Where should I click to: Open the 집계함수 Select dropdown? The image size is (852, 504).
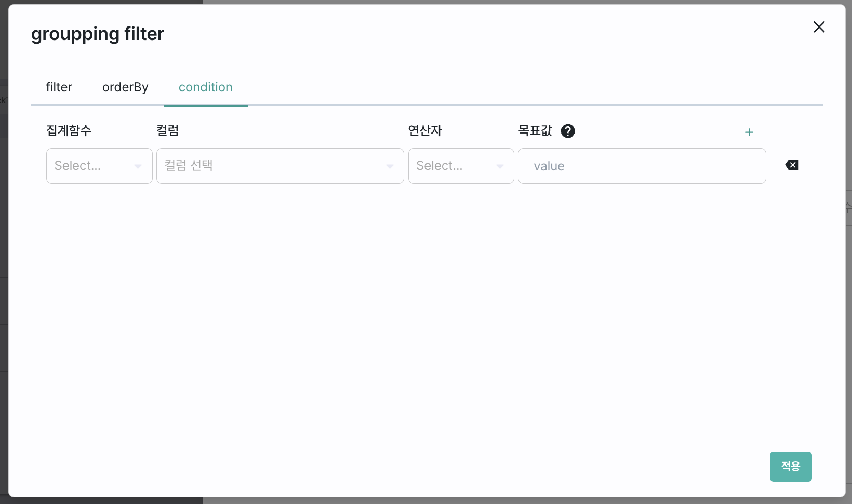[99, 166]
